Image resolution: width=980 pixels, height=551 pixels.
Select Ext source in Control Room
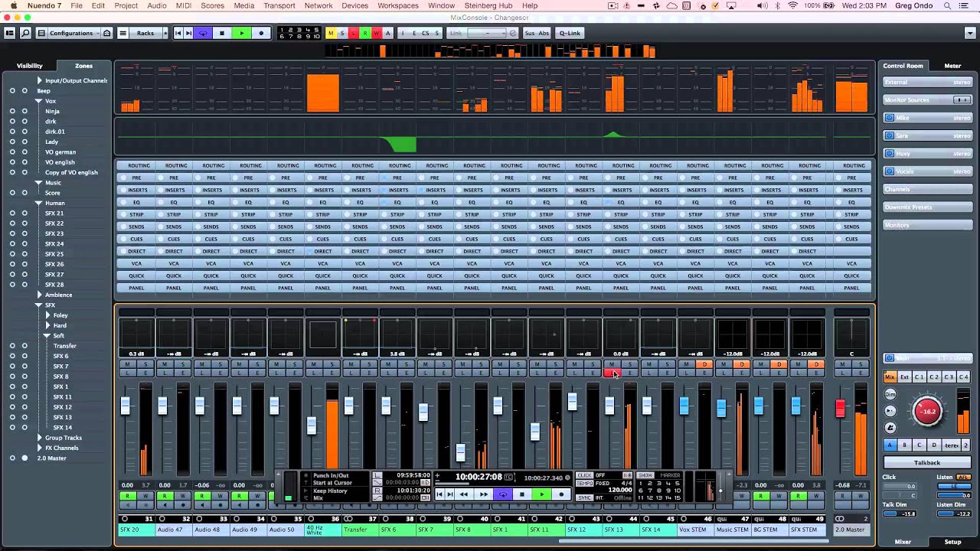point(904,377)
